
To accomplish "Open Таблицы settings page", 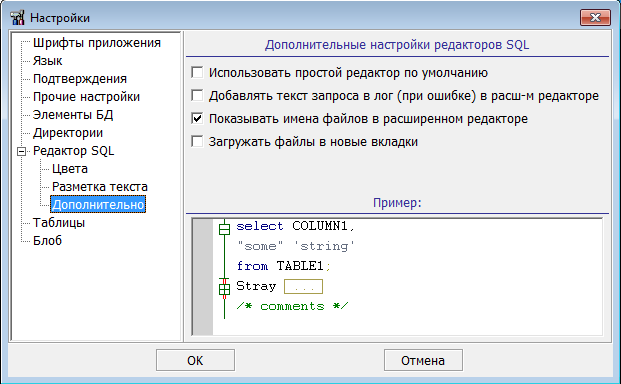I will pyautogui.click(x=59, y=223).
